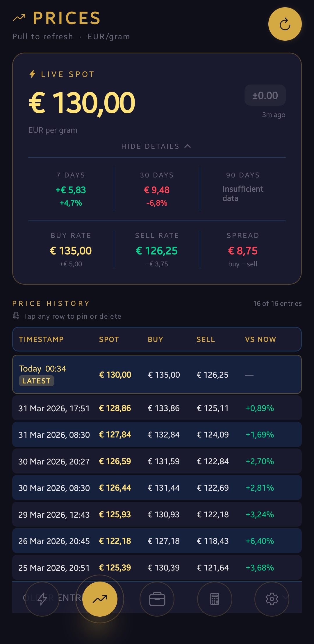Tap the 30 Mar 2026, 08:30 row

(157, 488)
